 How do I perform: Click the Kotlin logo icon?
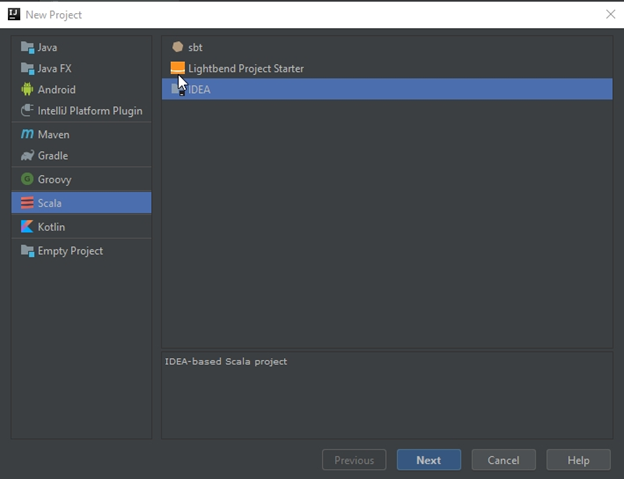27,226
